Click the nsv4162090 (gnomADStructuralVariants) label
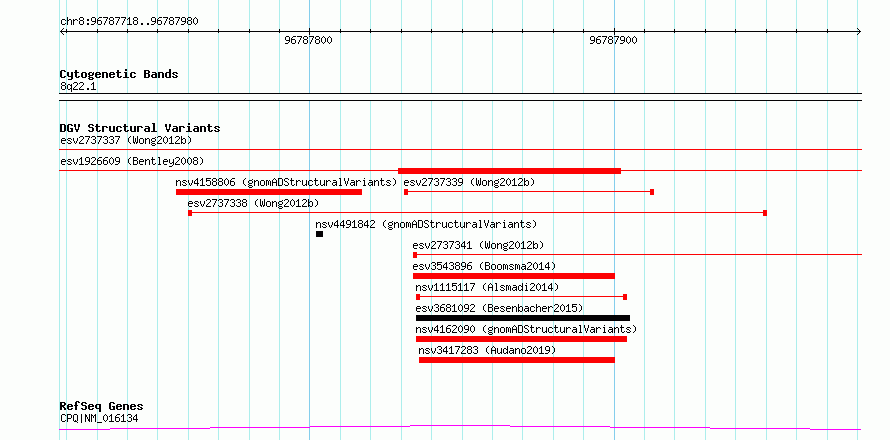Viewport: 890px width, 440px height. pos(526,329)
